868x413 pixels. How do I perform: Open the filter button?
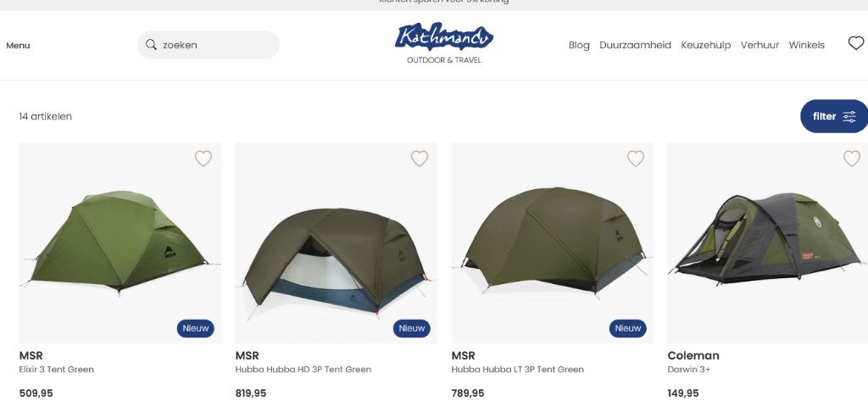(834, 116)
